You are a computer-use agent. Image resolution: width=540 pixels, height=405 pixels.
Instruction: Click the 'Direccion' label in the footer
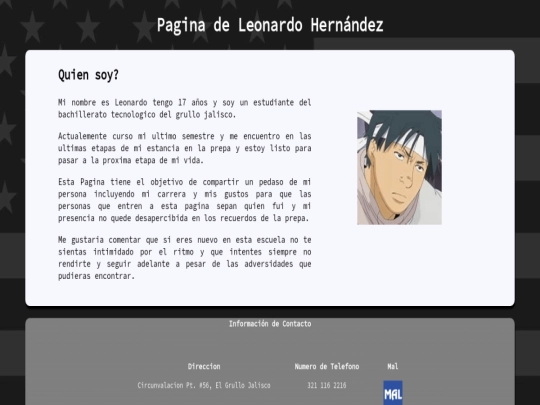point(204,366)
